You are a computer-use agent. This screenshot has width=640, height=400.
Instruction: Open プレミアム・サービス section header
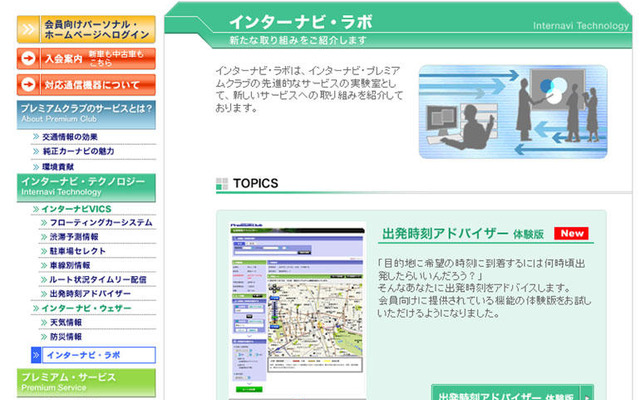tap(86, 382)
